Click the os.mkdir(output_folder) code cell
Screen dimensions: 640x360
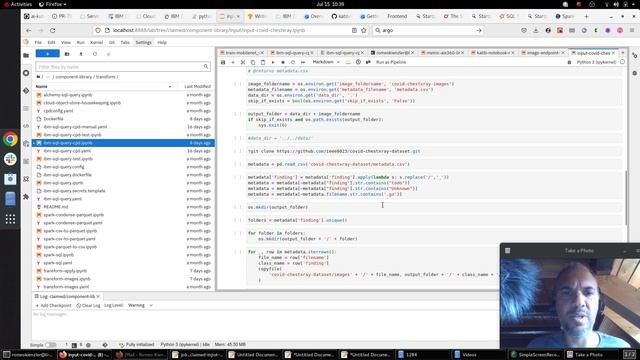coord(434,207)
